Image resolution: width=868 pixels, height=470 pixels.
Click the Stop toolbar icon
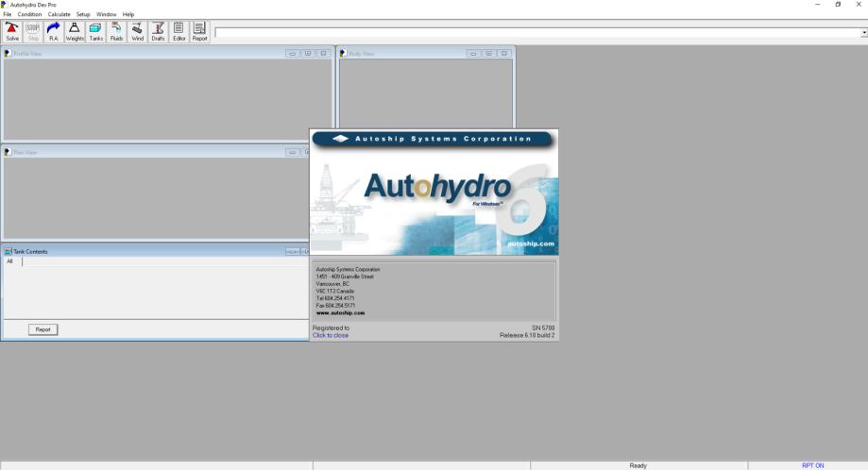point(33,31)
